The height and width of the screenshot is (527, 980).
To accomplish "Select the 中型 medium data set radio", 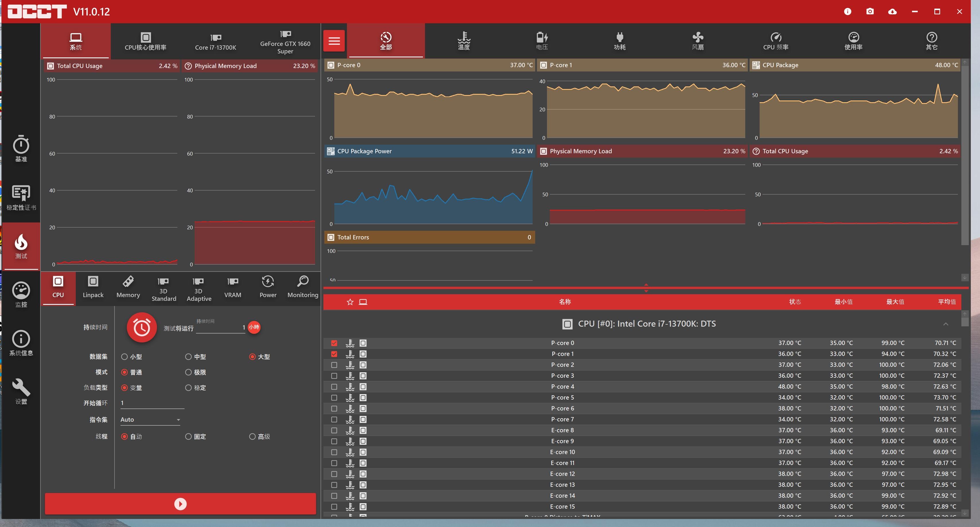I will 188,356.
